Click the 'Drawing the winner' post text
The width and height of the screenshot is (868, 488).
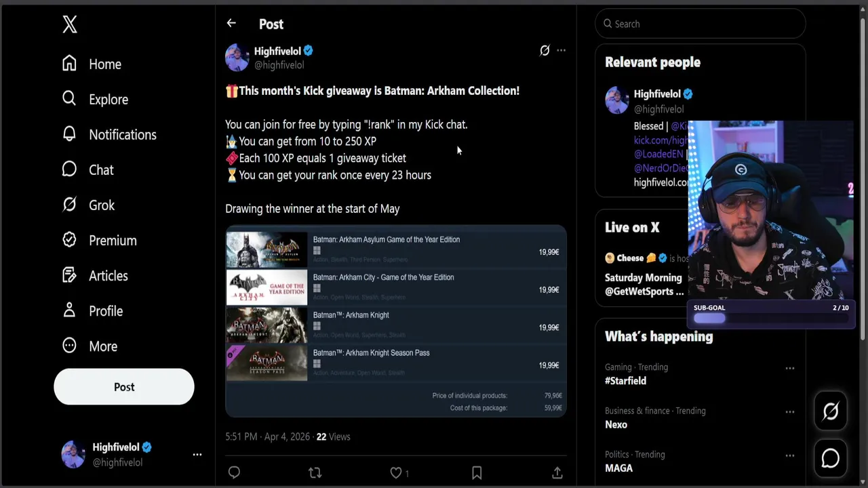312,209
